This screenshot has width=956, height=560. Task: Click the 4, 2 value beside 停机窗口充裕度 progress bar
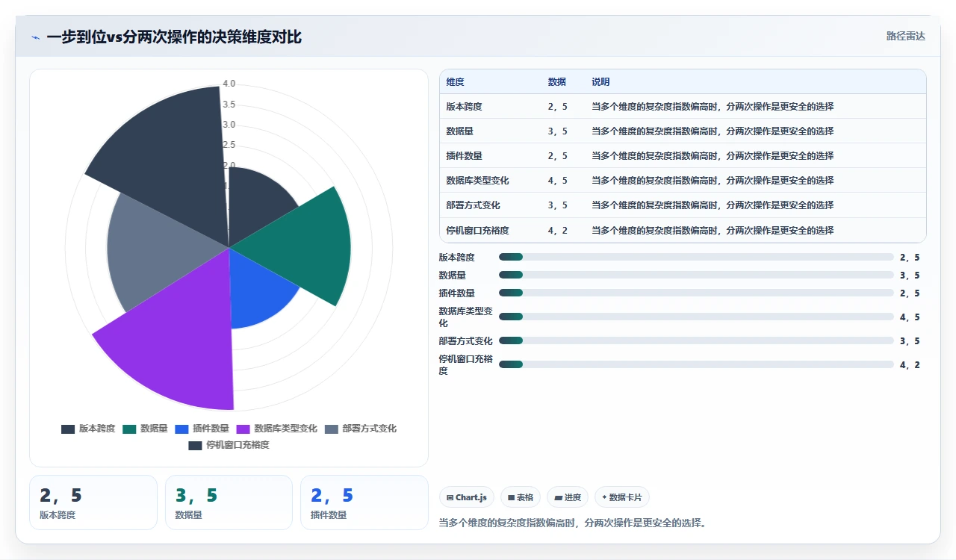tap(910, 365)
